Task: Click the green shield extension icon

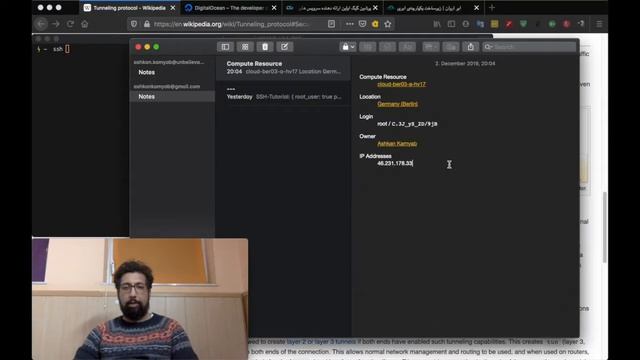Action: click(523, 24)
